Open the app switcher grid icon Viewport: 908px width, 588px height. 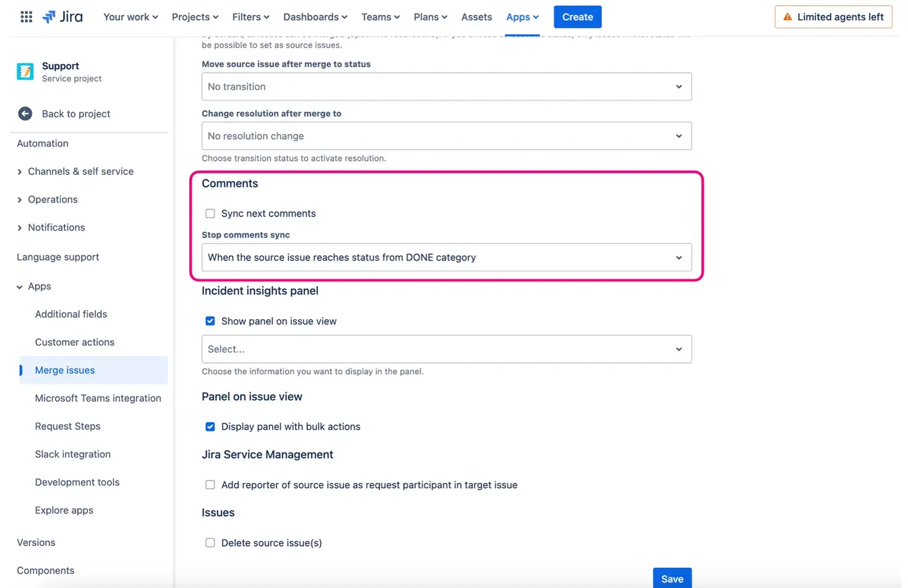pyautogui.click(x=26, y=17)
